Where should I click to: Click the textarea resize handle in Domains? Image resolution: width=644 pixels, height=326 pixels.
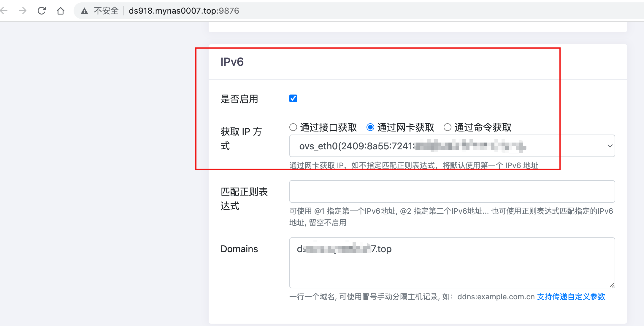(612, 285)
